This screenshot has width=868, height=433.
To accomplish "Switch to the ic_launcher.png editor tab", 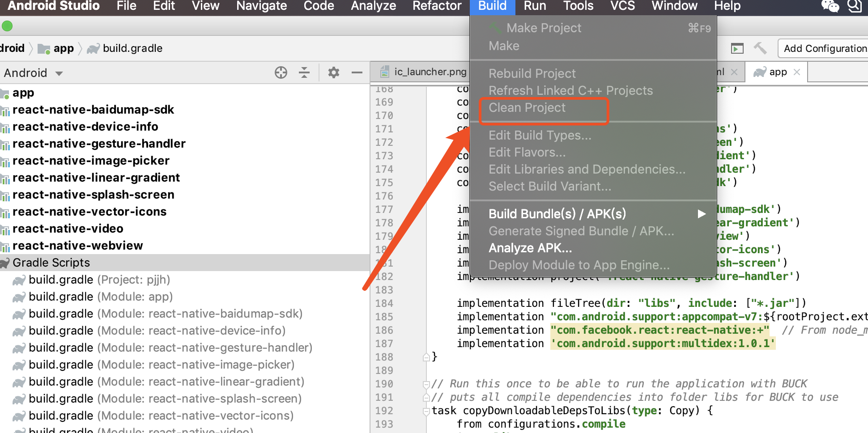I will (x=423, y=72).
